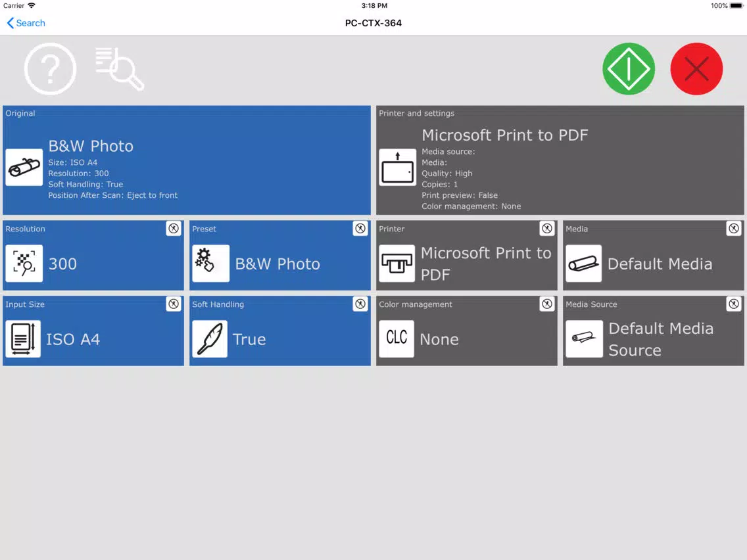The height and width of the screenshot is (560, 747).
Task: Unpin the Input Size tile
Action: [x=174, y=304]
